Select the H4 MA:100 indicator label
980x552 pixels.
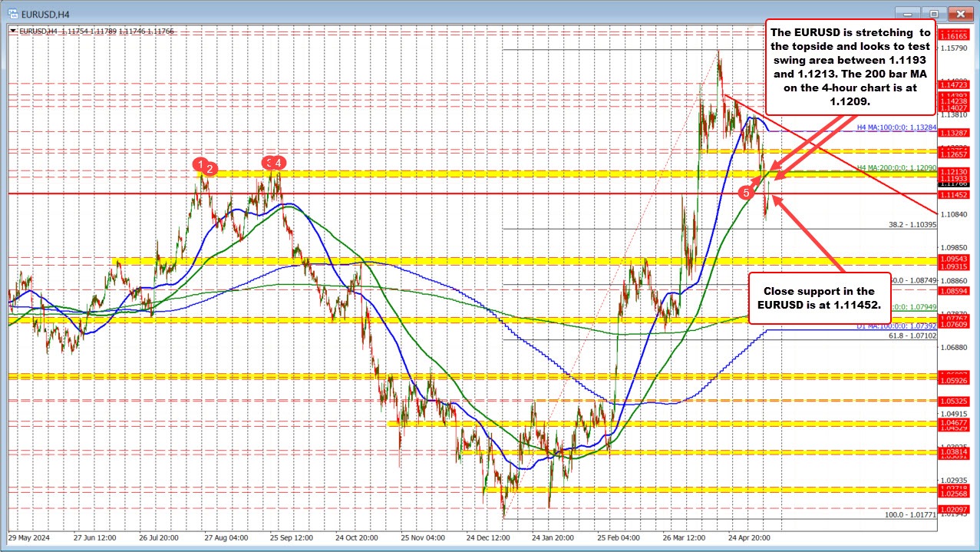click(896, 128)
